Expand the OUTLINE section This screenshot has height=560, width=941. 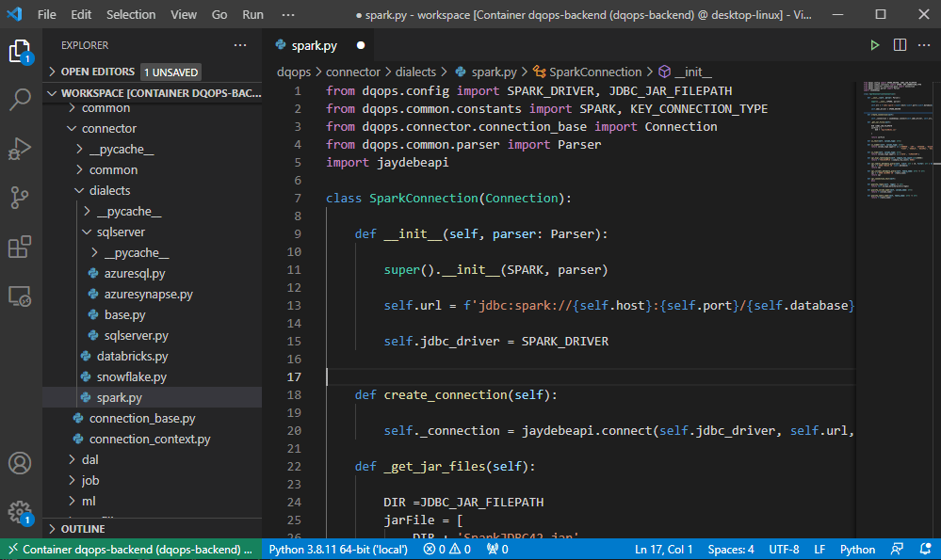click(x=83, y=529)
